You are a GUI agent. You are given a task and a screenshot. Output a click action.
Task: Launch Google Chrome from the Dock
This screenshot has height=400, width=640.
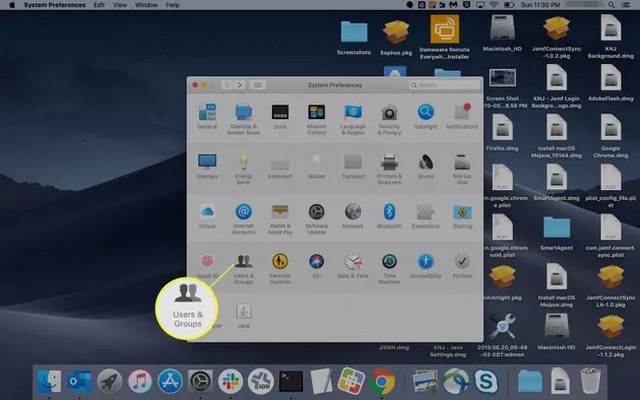click(382, 380)
